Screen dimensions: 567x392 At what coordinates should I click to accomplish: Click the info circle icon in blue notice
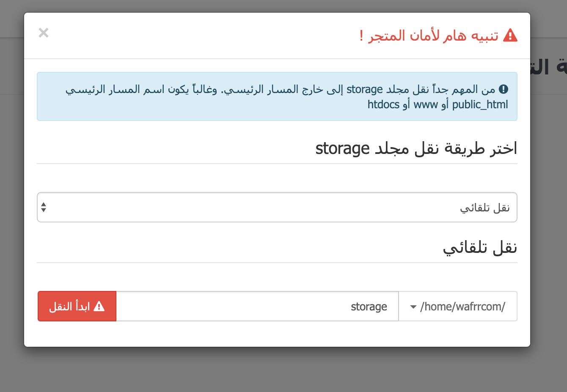[504, 89]
